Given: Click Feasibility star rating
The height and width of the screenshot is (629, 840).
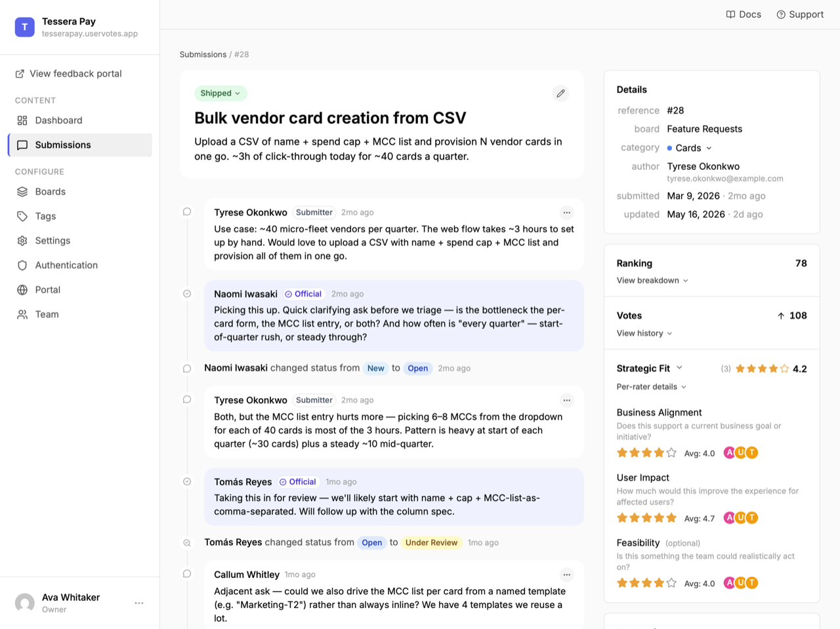Looking at the screenshot, I should [646, 583].
